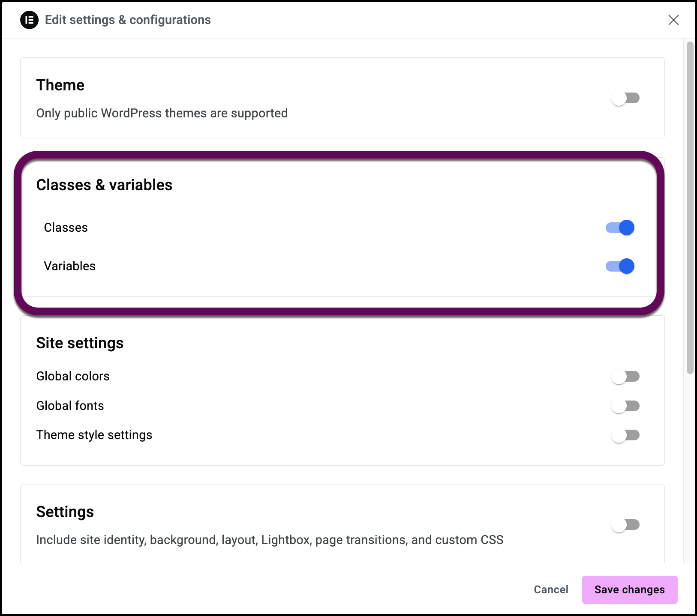Click the Global colors label
Viewport: 697px width, 616px height.
(73, 376)
